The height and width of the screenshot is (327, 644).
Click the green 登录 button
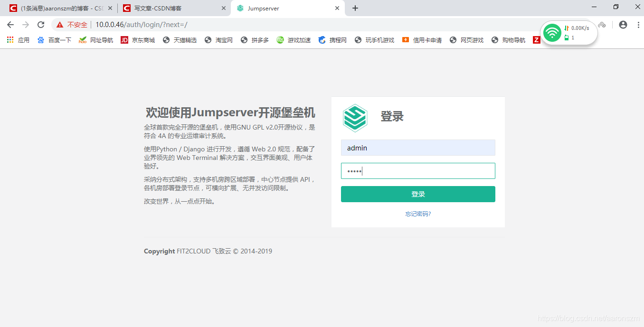click(x=418, y=194)
